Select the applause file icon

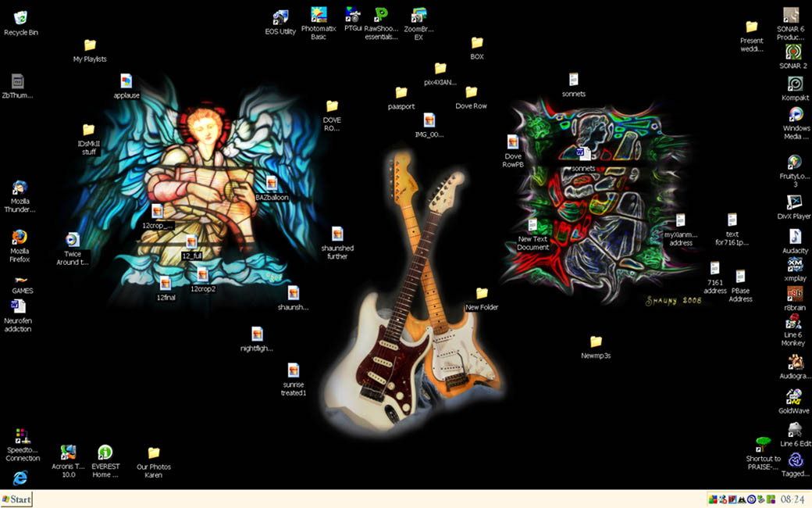(x=126, y=81)
